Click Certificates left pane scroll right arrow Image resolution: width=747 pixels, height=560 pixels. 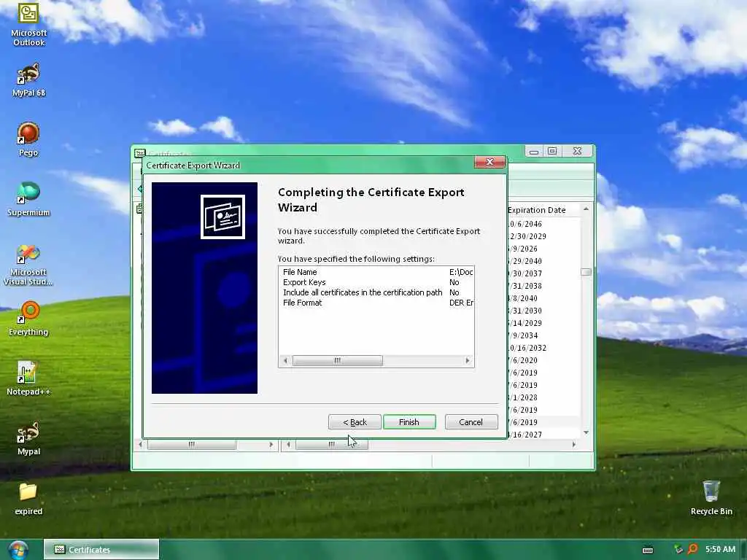point(271,444)
